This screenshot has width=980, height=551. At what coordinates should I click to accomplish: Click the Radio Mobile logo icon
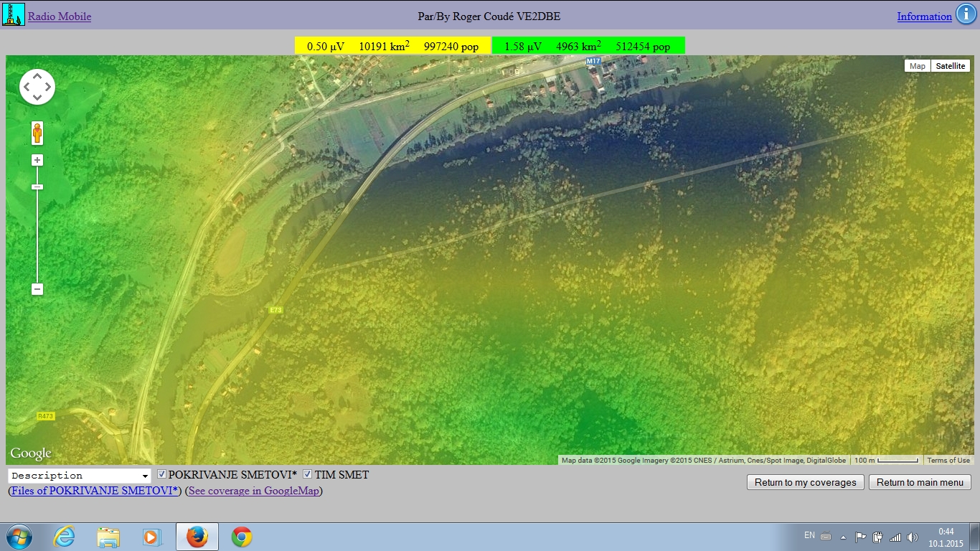(14, 15)
